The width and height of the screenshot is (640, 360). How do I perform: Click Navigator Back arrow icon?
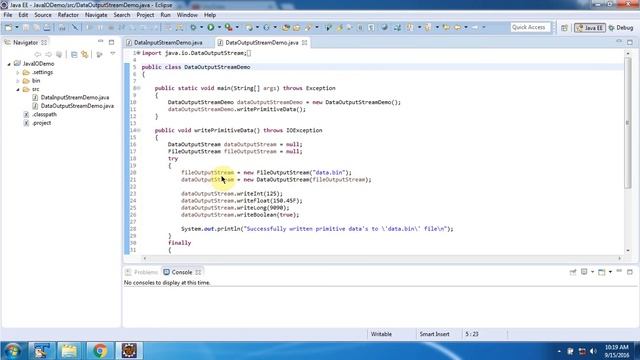pyautogui.click(x=38, y=54)
